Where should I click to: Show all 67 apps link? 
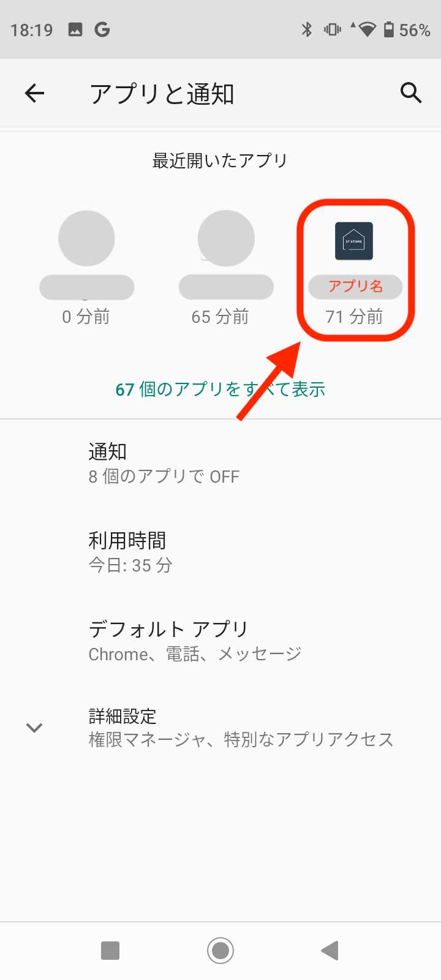tap(220, 389)
